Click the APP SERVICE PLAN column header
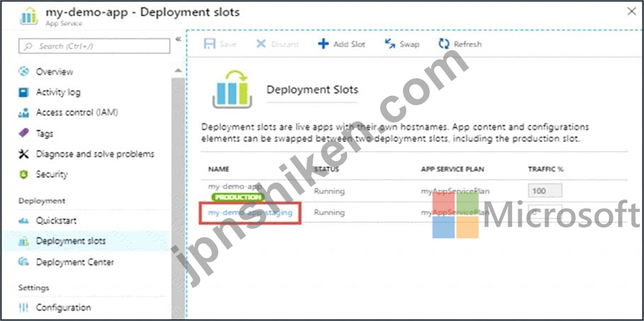Image resolution: width=644 pixels, height=321 pixels. coord(452,169)
